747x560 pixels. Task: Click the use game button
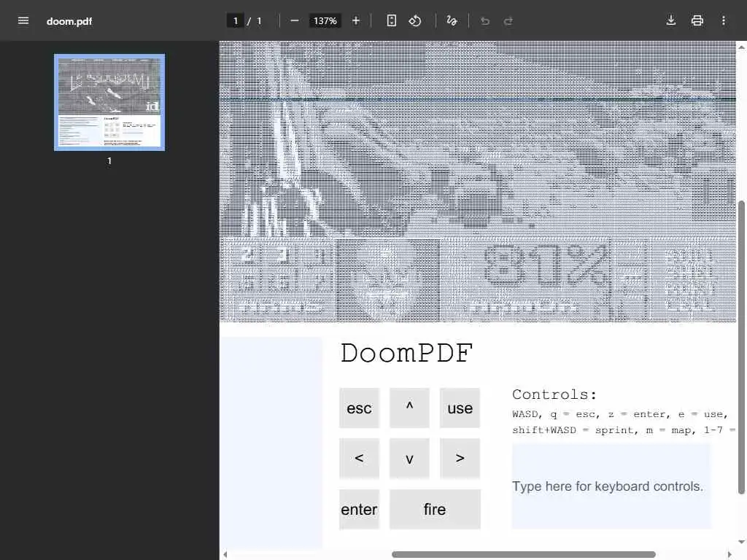tap(460, 408)
